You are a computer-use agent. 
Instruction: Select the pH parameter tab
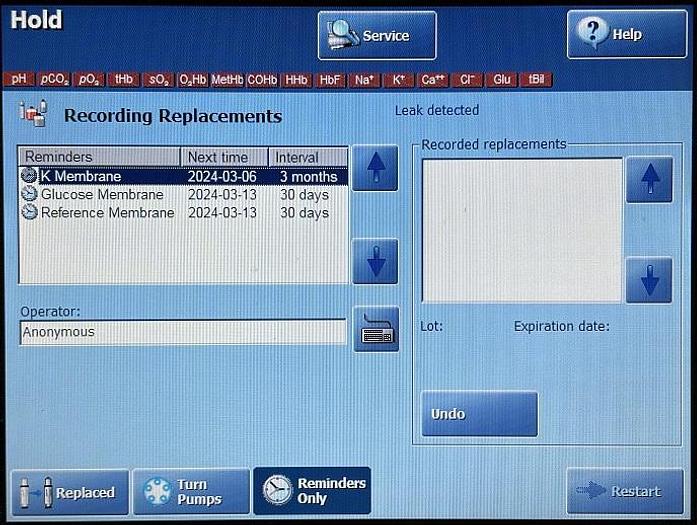coord(19,80)
